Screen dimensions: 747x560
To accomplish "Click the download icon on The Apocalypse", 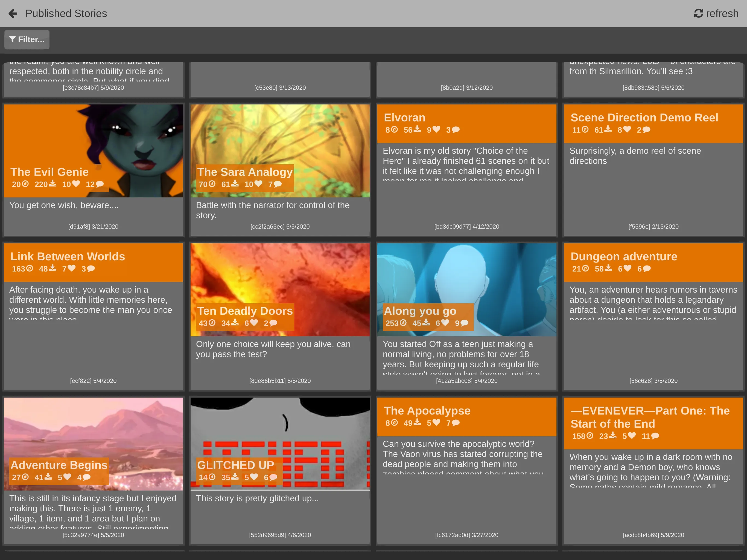I will point(418,422).
